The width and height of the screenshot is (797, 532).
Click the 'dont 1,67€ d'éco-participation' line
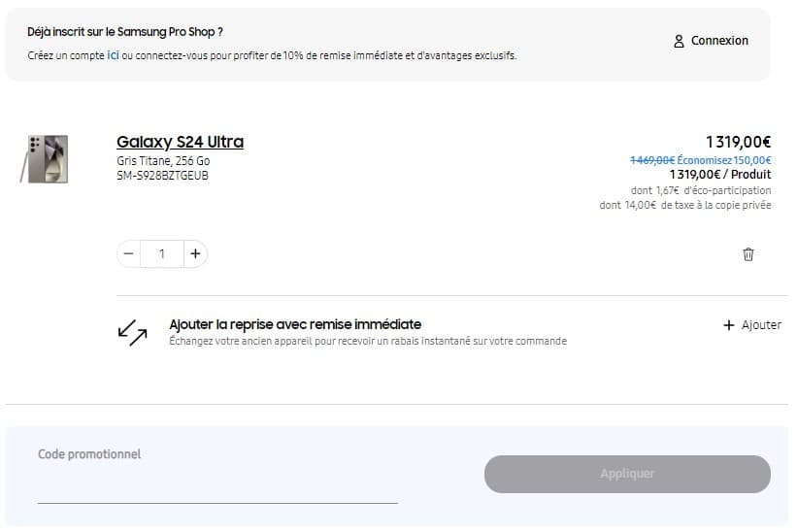pyautogui.click(x=701, y=190)
